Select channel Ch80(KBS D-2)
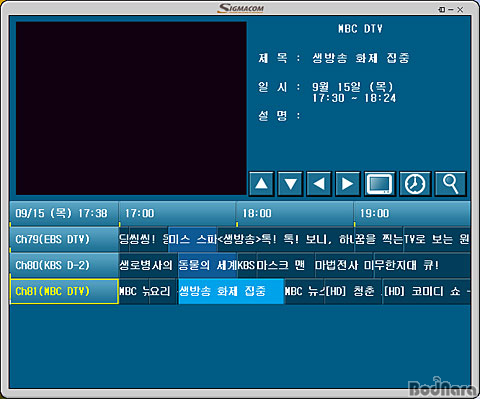480x399 pixels. [x=64, y=265]
